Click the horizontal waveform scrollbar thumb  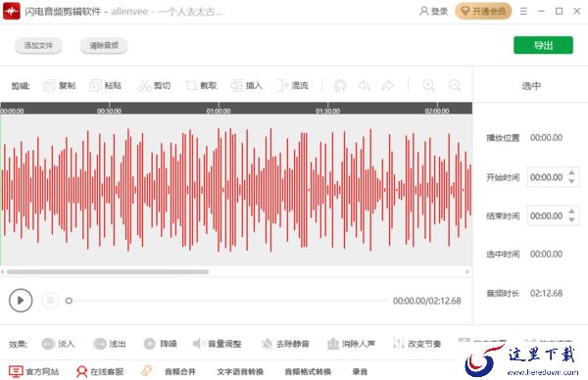108,271
